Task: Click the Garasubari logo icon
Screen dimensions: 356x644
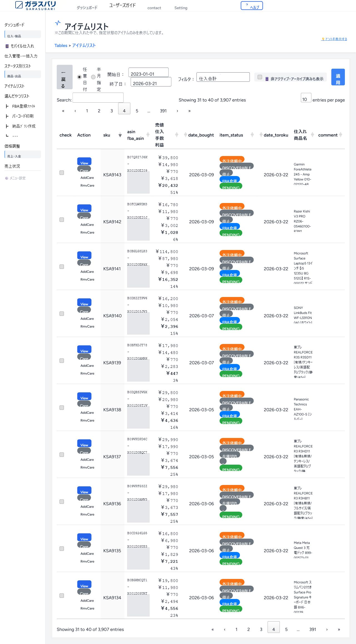Action: coord(19,5)
